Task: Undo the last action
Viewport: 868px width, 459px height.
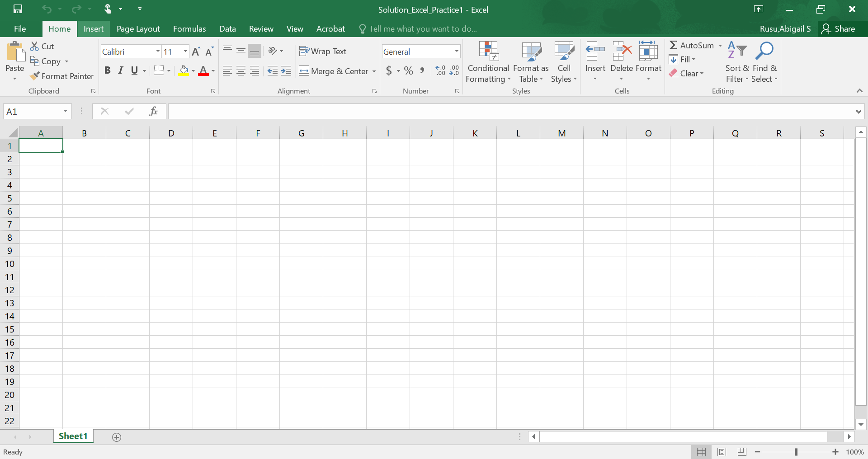Action: point(47,9)
